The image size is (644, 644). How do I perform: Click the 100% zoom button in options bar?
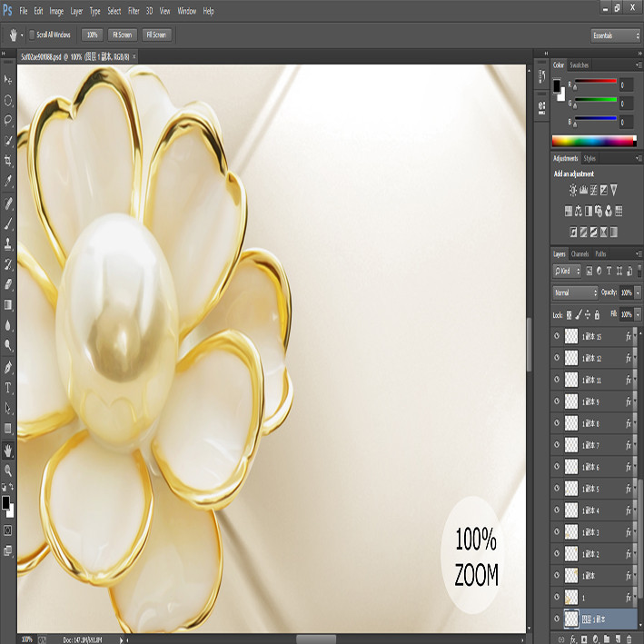92,35
